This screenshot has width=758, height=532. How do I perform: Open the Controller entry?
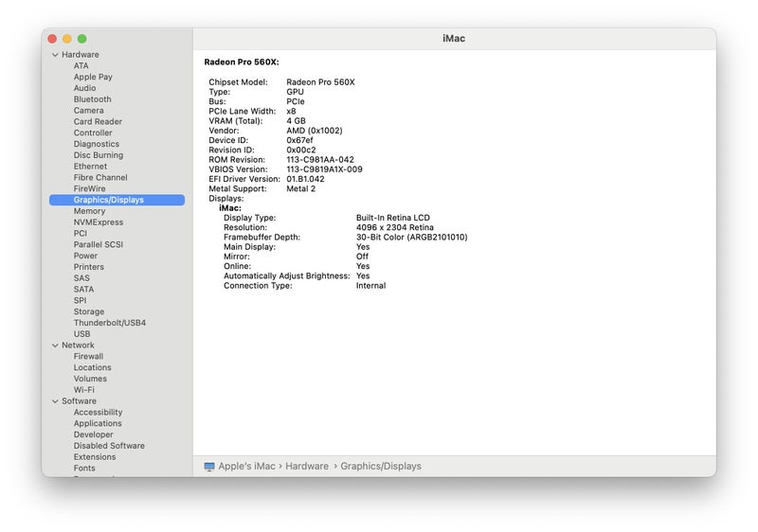[93, 133]
